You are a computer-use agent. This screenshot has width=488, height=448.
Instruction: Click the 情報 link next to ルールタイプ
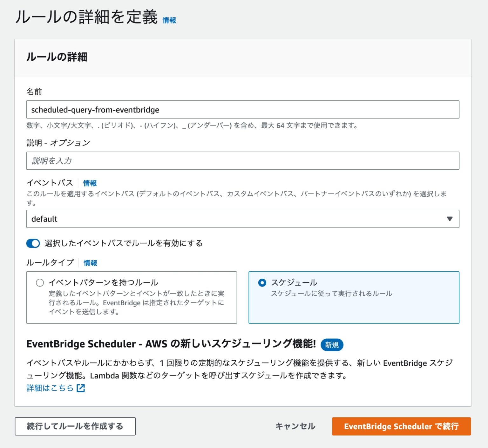[x=90, y=263]
